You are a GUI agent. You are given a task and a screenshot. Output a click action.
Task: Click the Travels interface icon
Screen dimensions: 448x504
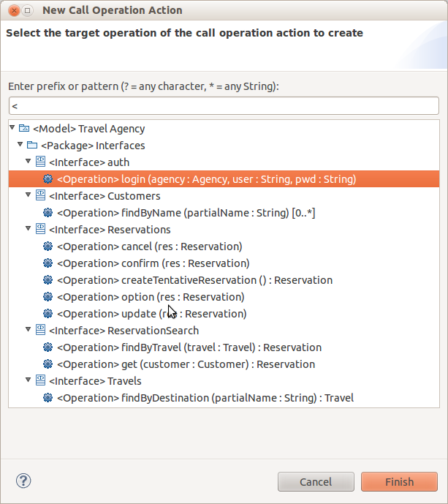click(x=40, y=380)
